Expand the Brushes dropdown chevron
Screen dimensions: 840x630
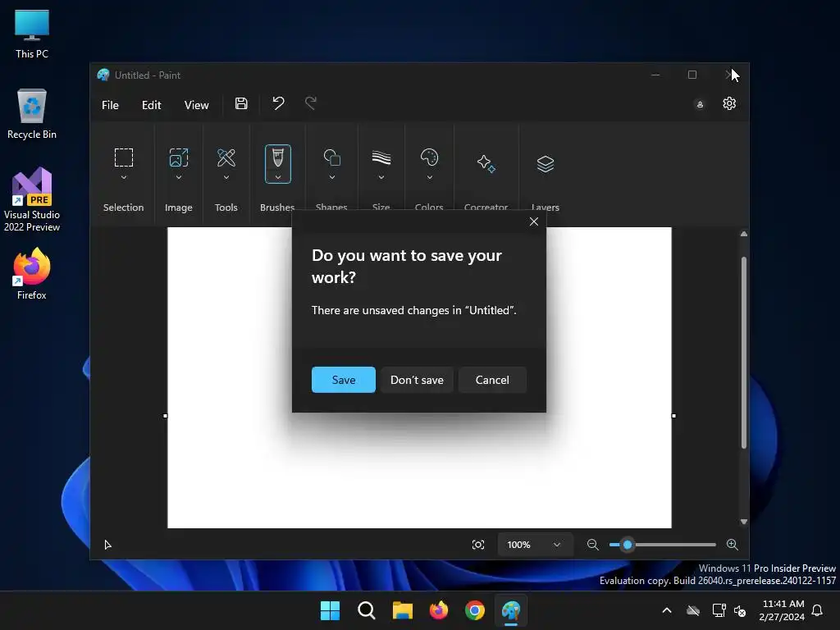pos(278,177)
